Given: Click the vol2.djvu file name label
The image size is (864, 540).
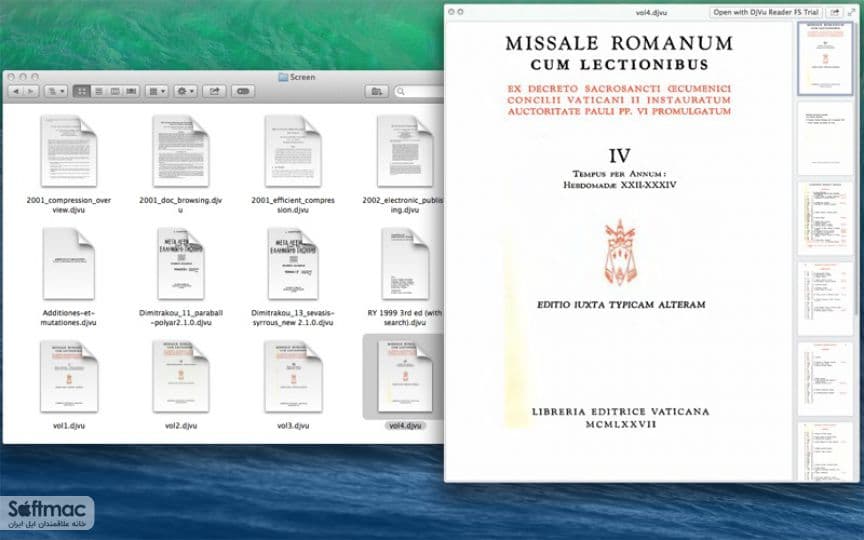Looking at the screenshot, I should tap(181, 426).
